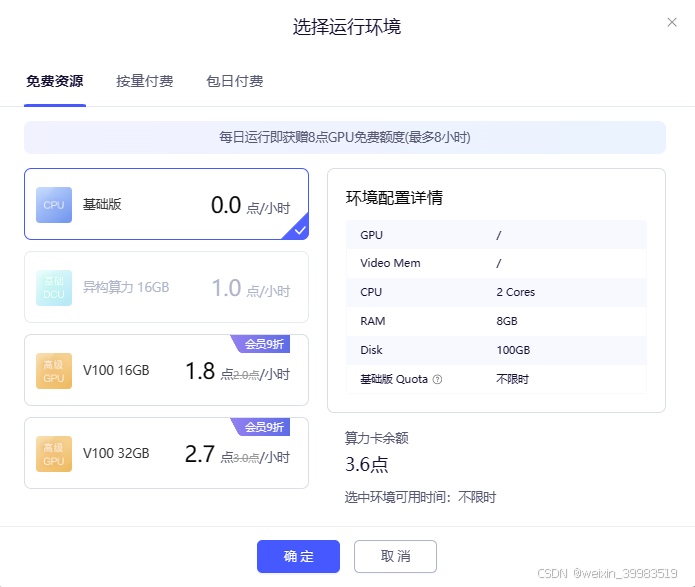Image resolution: width=695 pixels, height=587 pixels.
Task: Cancel with the 取消 button
Action: click(395, 556)
